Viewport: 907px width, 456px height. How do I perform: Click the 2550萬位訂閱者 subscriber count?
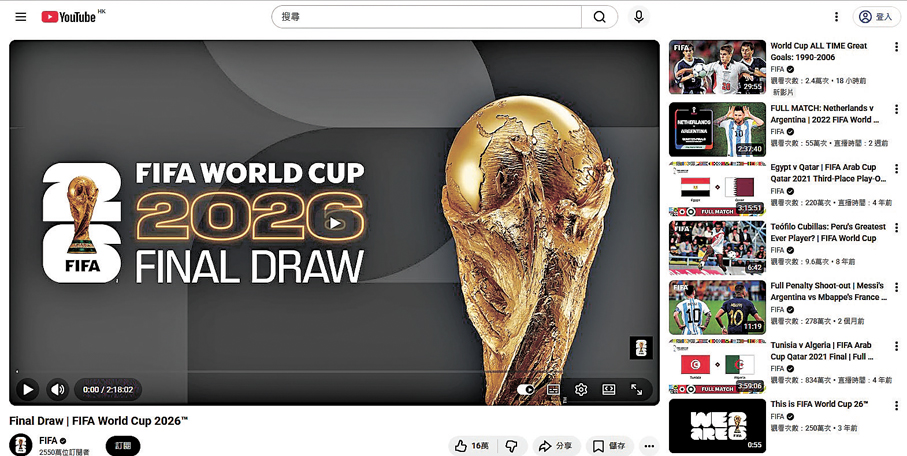pos(64,453)
